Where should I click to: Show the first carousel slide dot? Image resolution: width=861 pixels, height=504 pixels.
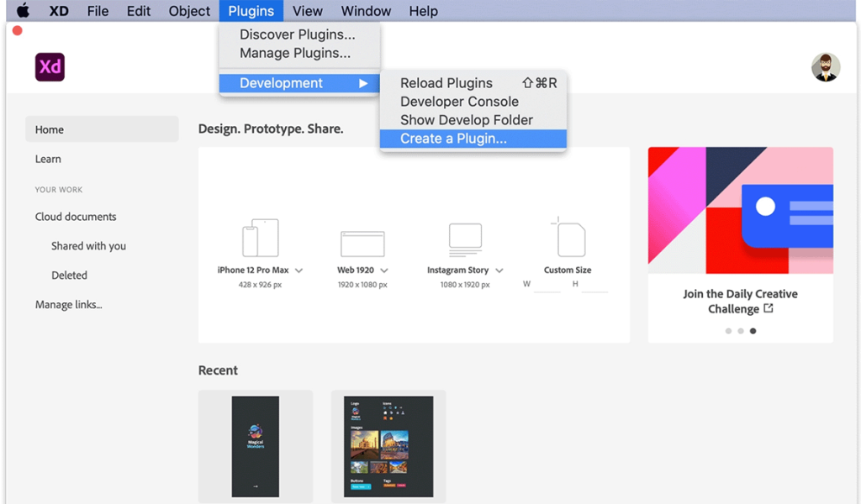[728, 331]
